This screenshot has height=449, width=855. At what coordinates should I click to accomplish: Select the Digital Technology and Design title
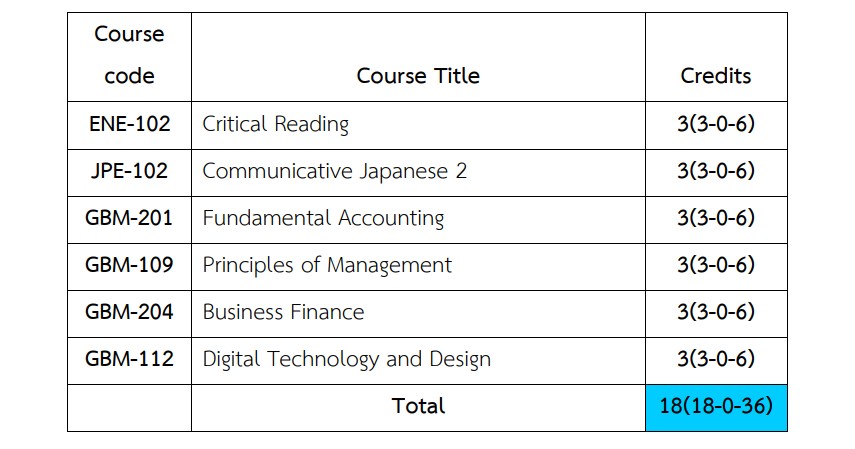pos(346,359)
